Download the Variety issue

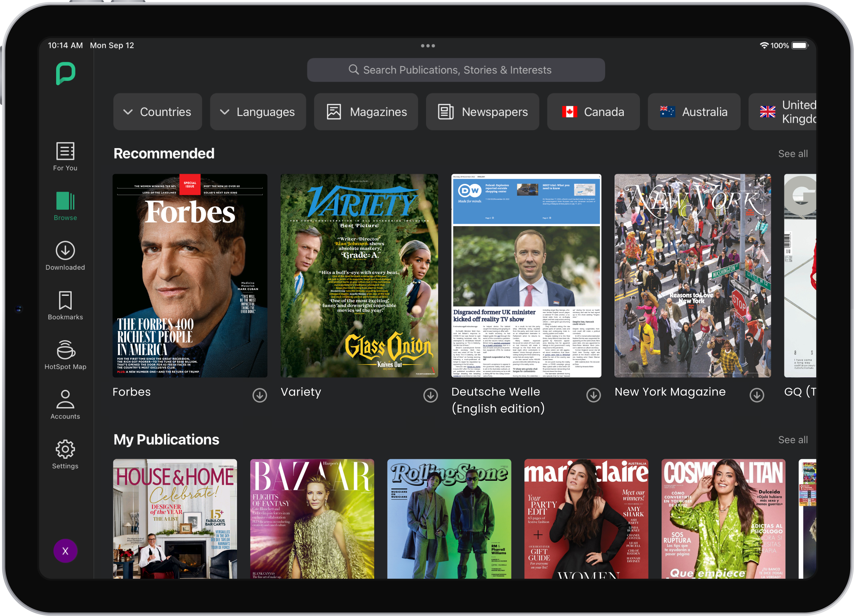430,395
